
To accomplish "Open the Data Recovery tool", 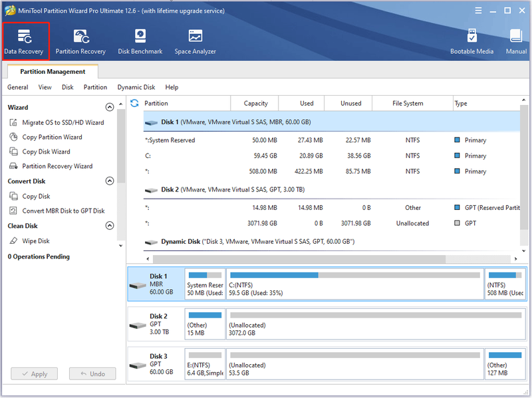I will tap(24, 42).
